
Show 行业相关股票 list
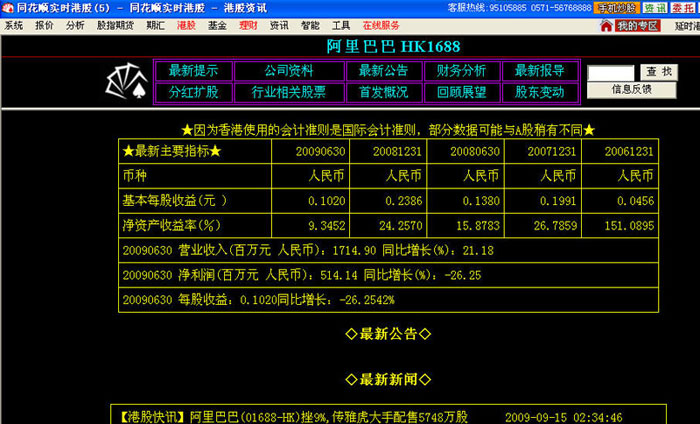pyautogui.click(x=288, y=92)
